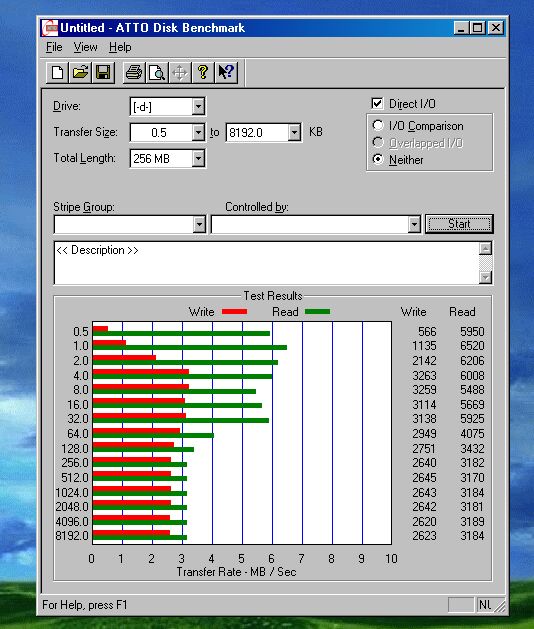Screen dimensions: 534x629
Task: Click the read value 4075
Action: coord(472,434)
